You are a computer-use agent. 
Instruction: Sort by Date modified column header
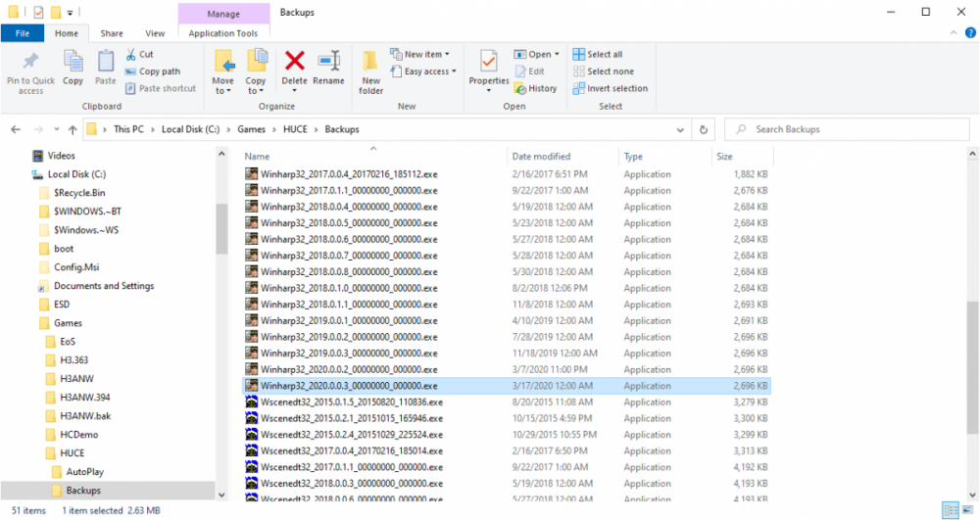(x=562, y=156)
